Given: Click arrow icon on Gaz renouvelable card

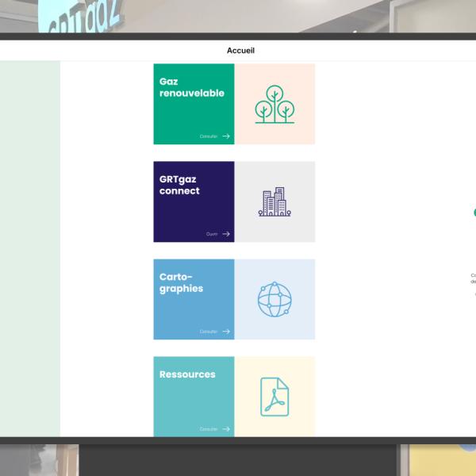Looking at the screenshot, I should [x=226, y=136].
